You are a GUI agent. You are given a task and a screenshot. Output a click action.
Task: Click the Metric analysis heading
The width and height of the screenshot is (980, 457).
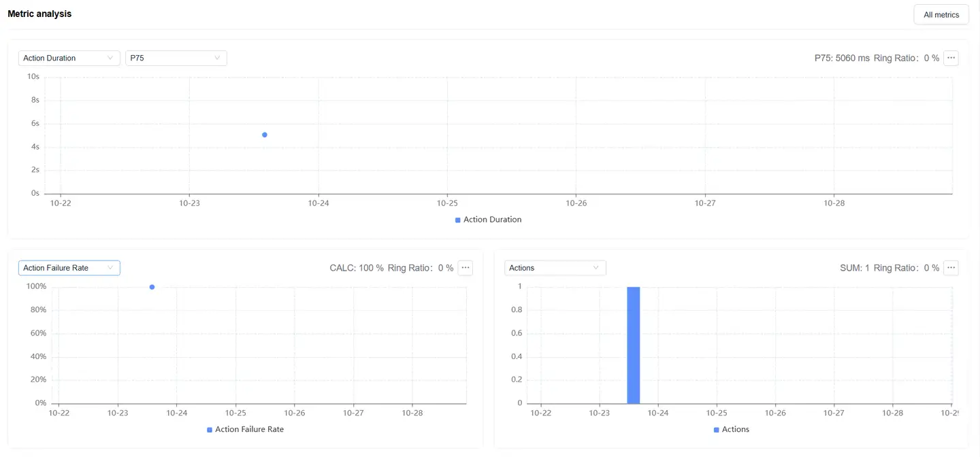click(x=39, y=14)
